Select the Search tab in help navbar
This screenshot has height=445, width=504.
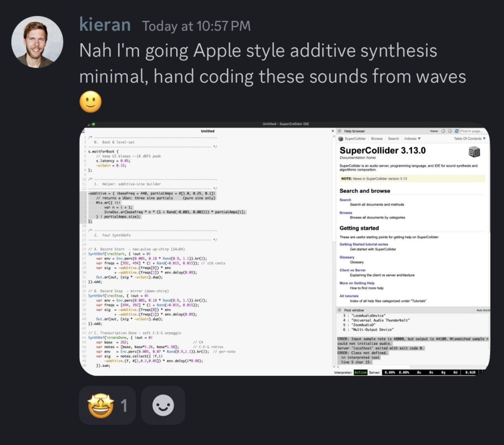(x=393, y=139)
